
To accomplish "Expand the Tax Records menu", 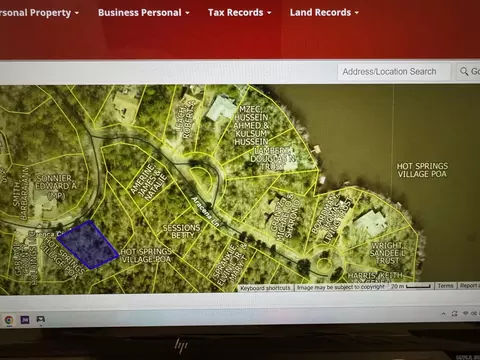I will pos(239,13).
